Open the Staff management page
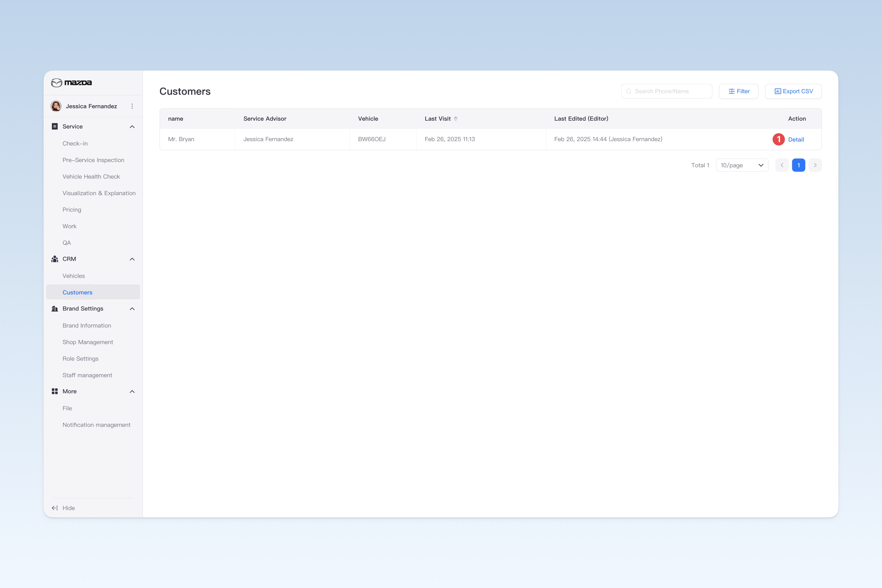 [87, 375]
